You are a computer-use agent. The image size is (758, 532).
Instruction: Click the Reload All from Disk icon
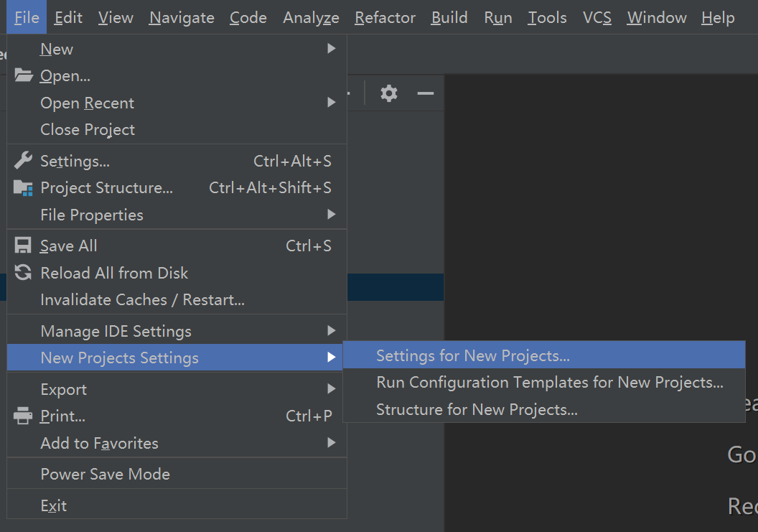24,273
